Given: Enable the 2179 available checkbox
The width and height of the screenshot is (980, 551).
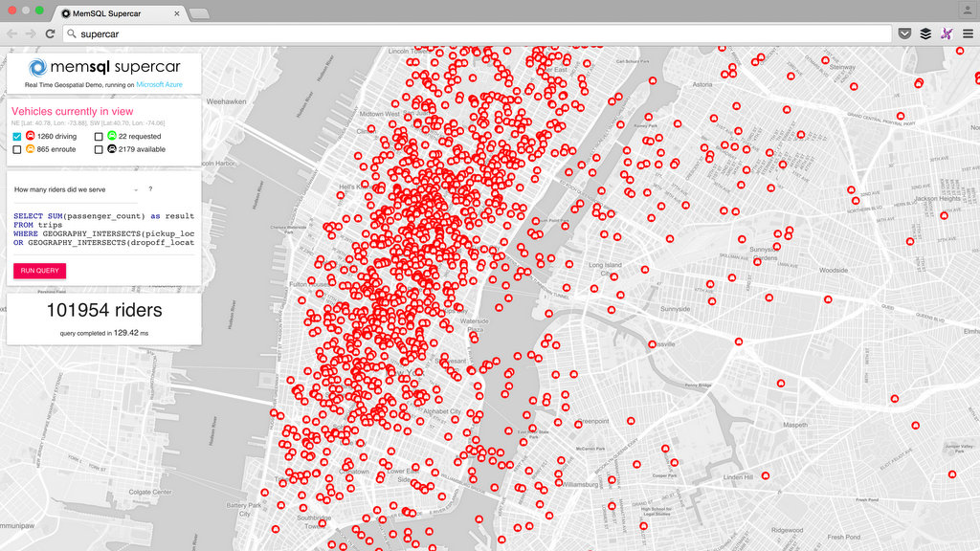Looking at the screenshot, I should coord(99,149).
